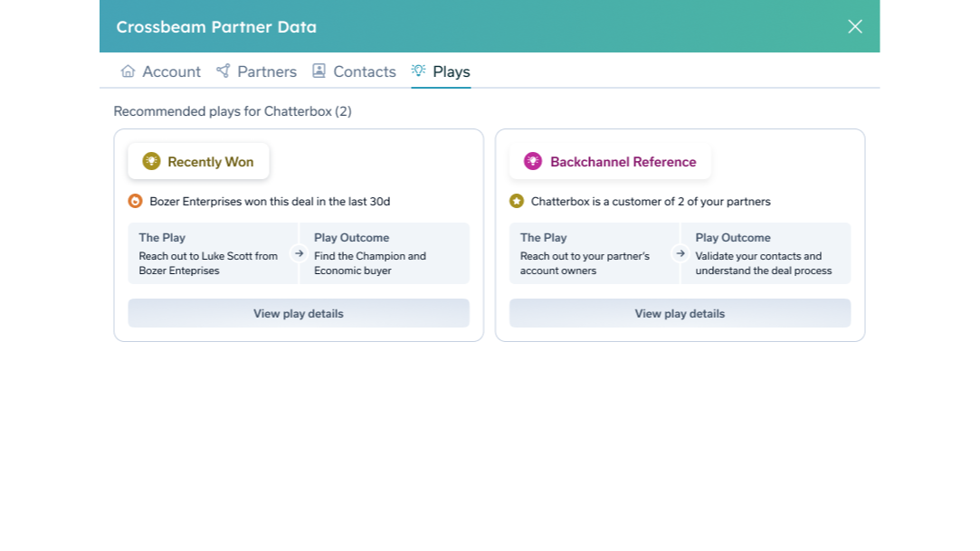View play details for Backchannel Reference

pos(680,313)
